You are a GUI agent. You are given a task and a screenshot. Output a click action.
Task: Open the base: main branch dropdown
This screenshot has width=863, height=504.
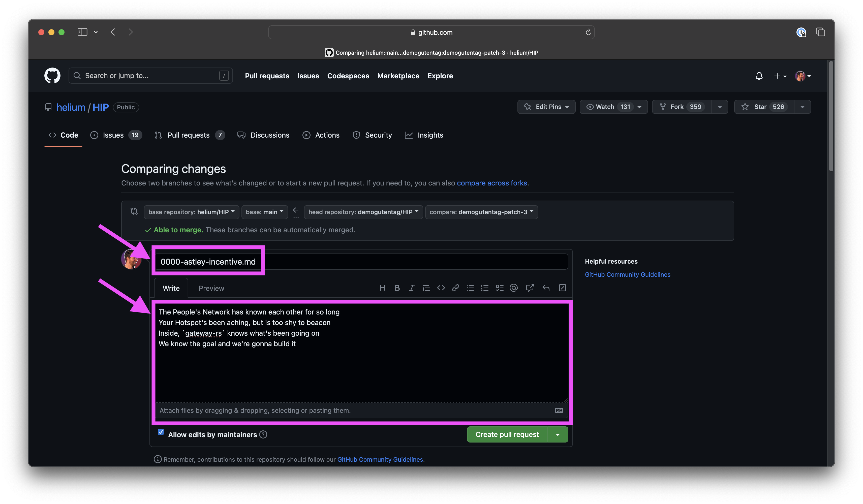tap(264, 212)
